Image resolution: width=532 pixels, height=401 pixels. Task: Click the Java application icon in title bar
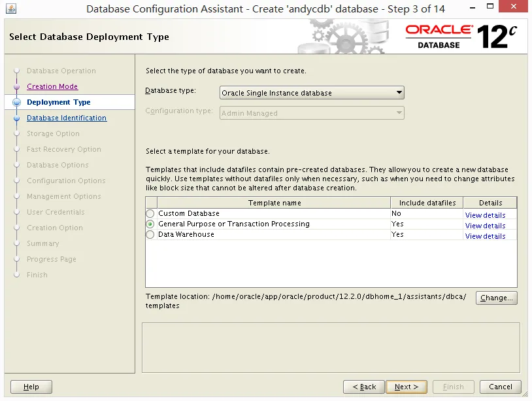pyautogui.click(x=11, y=9)
